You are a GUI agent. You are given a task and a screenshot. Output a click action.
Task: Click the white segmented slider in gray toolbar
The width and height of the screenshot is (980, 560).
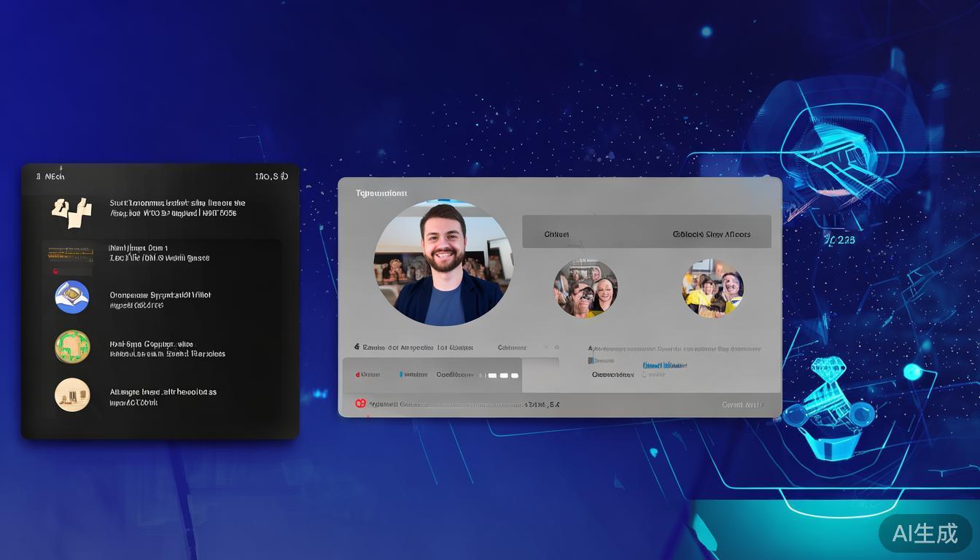(x=503, y=376)
